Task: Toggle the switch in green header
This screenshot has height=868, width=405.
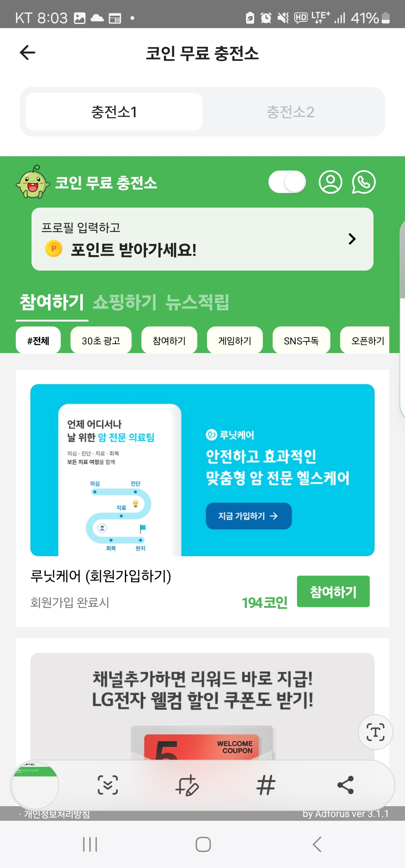Action: [287, 182]
